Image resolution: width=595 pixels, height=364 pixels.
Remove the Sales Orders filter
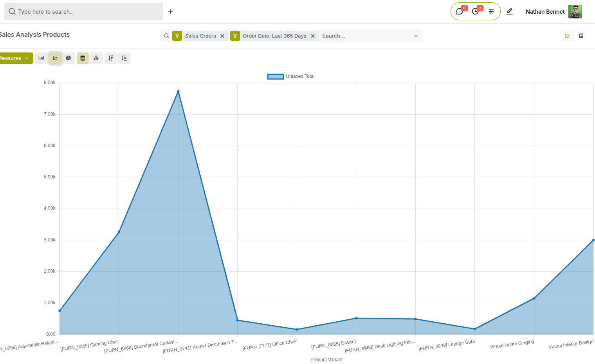coord(222,36)
